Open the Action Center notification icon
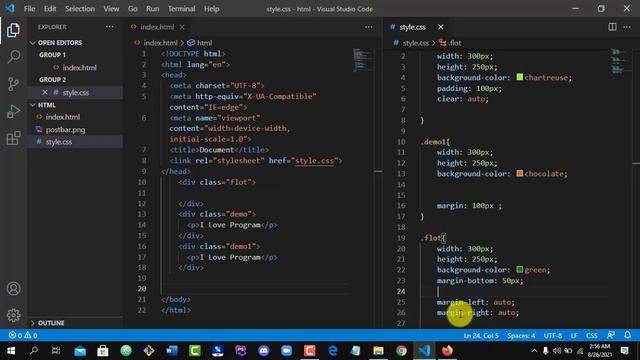This screenshot has height=360, width=640. click(x=624, y=351)
